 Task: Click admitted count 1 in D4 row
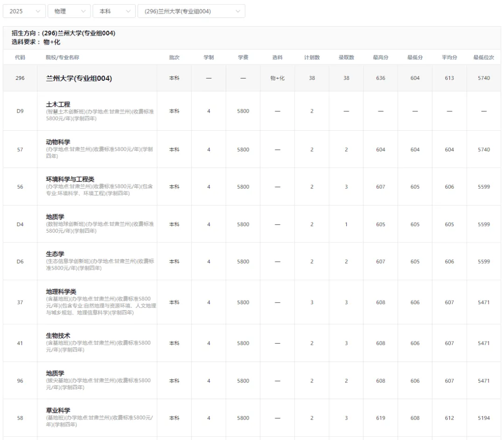click(x=346, y=224)
